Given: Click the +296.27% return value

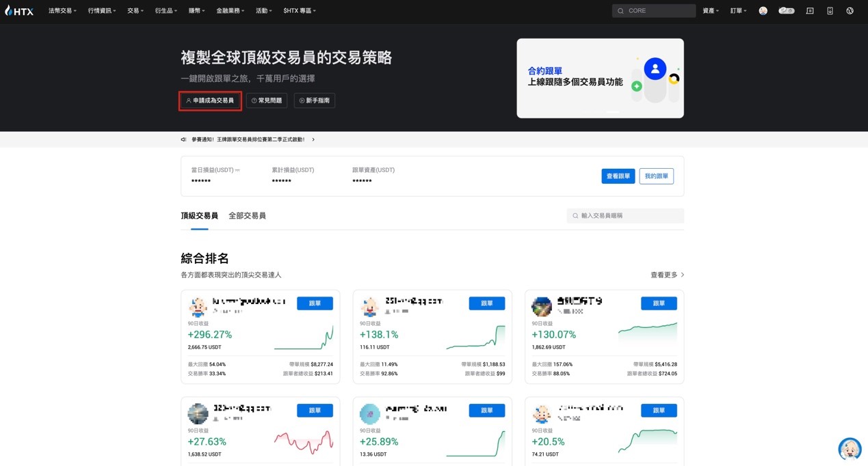Looking at the screenshot, I should click(x=210, y=335).
